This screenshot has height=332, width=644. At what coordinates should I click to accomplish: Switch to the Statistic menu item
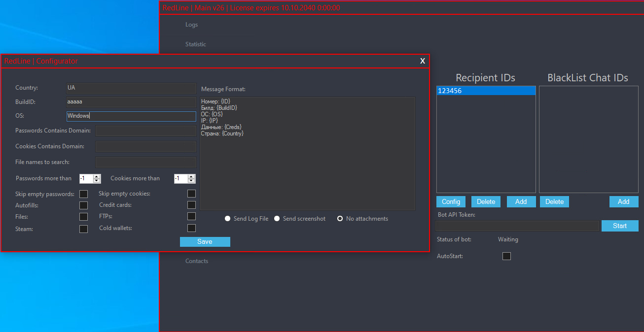[196, 44]
